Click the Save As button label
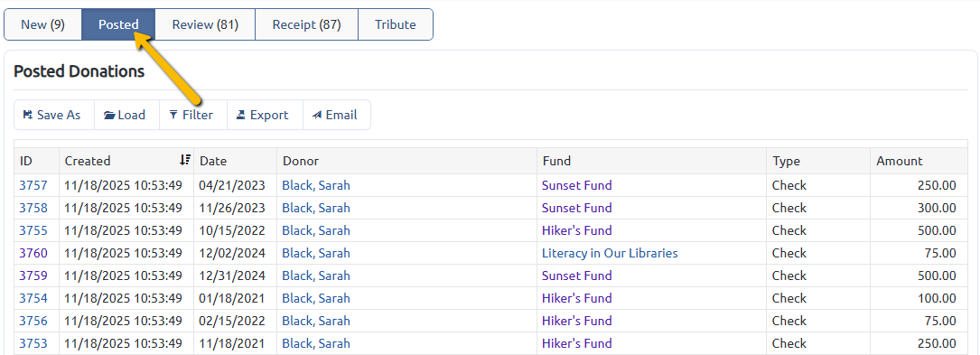The image size is (980, 355). tap(59, 115)
